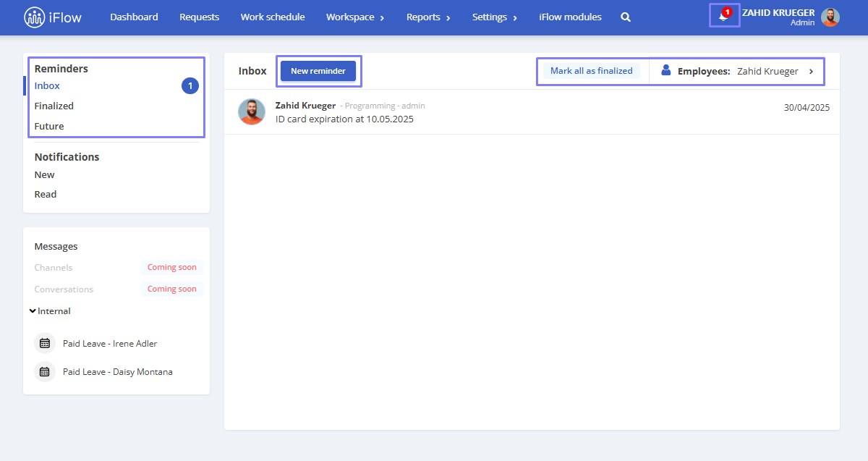Click the Reminders section heading
868x461 pixels.
[61, 69]
